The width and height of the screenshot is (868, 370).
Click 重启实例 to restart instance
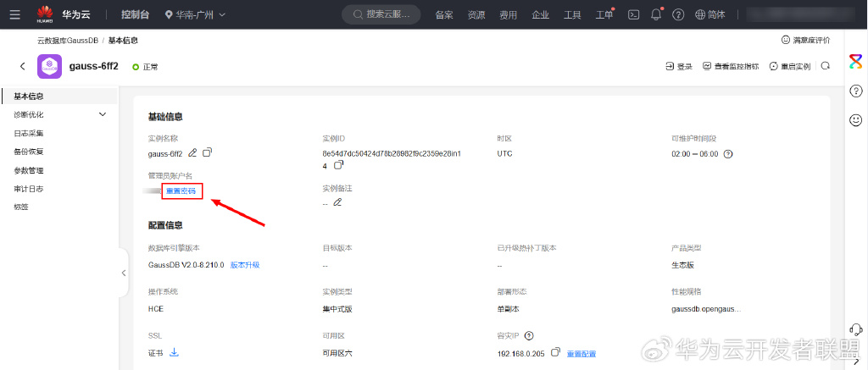[790, 66]
